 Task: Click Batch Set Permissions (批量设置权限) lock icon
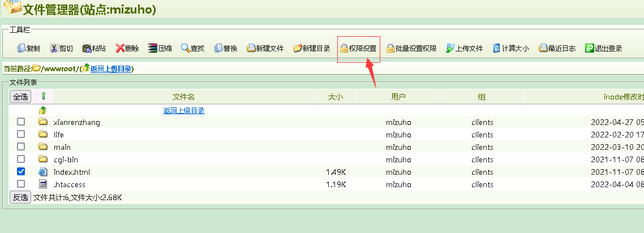click(x=390, y=49)
